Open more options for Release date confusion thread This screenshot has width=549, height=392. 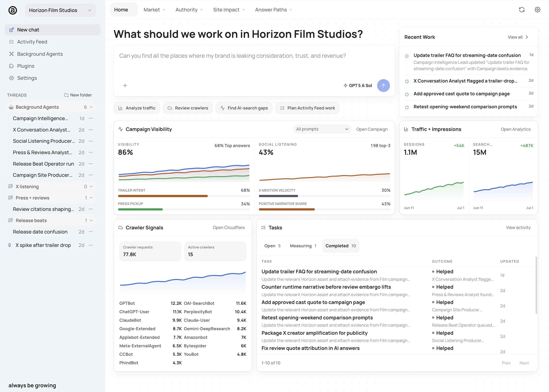tap(91, 232)
